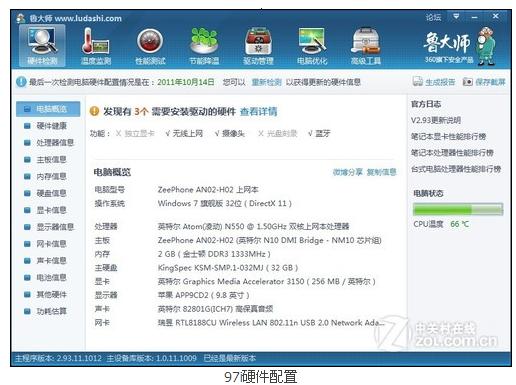Click 微博分享 to share on Weibo
This screenshot has height=385, width=516.
(x=347, y=172)
